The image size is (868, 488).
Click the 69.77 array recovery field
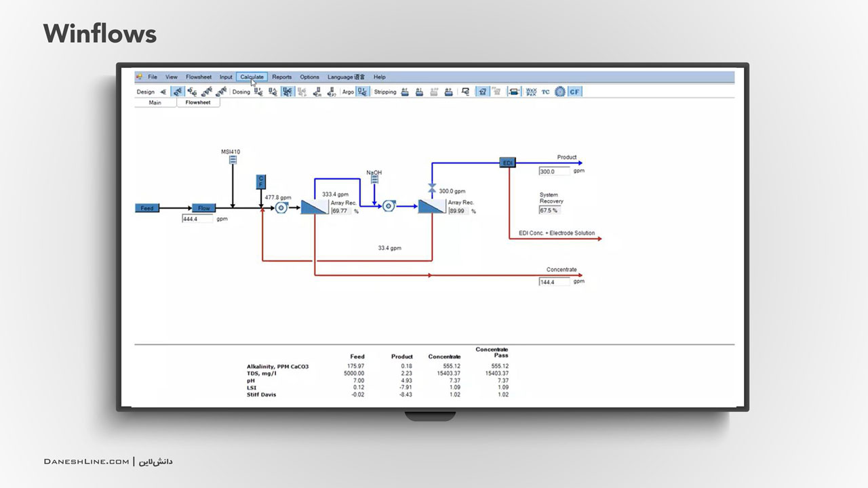point(340,211)
